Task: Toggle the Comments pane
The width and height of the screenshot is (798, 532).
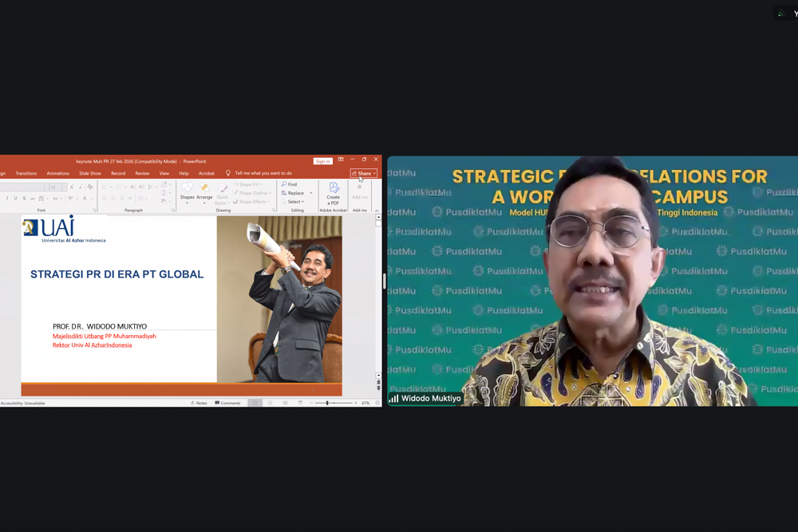Action: (227, 403)
